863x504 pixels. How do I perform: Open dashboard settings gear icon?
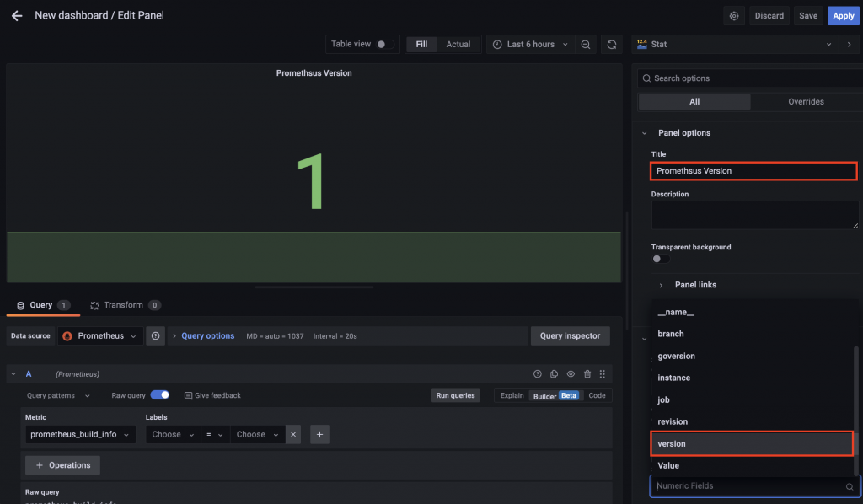pos(734,16)
